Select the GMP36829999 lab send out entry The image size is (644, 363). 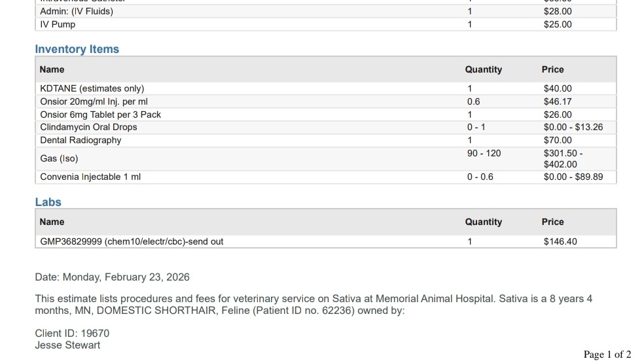(x=132, y=241)
